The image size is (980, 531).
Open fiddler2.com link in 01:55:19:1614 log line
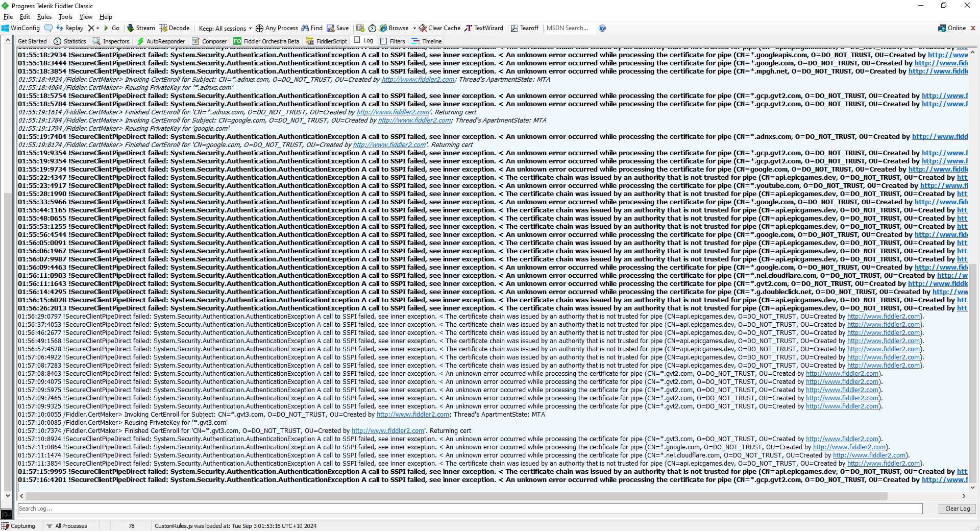tap(393, 112)
